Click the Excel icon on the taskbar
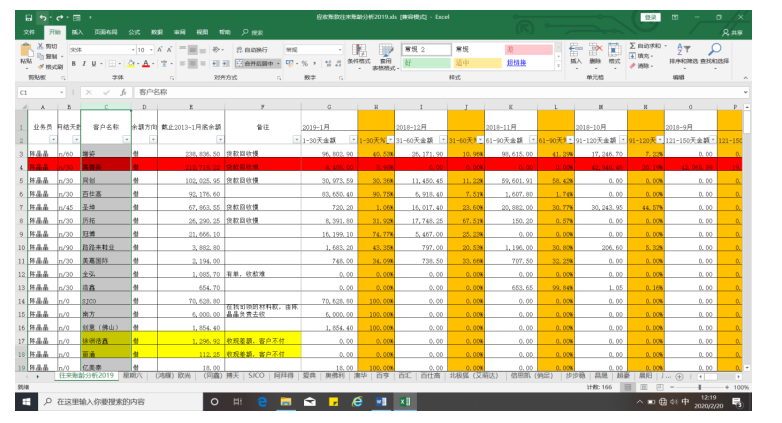Screen dimensions: 782x423 pos(405,402)
